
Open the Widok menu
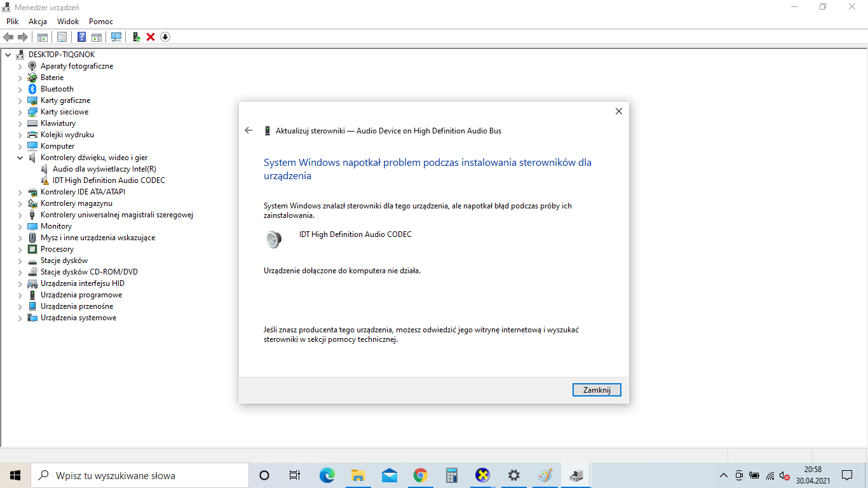coord(67,21)
